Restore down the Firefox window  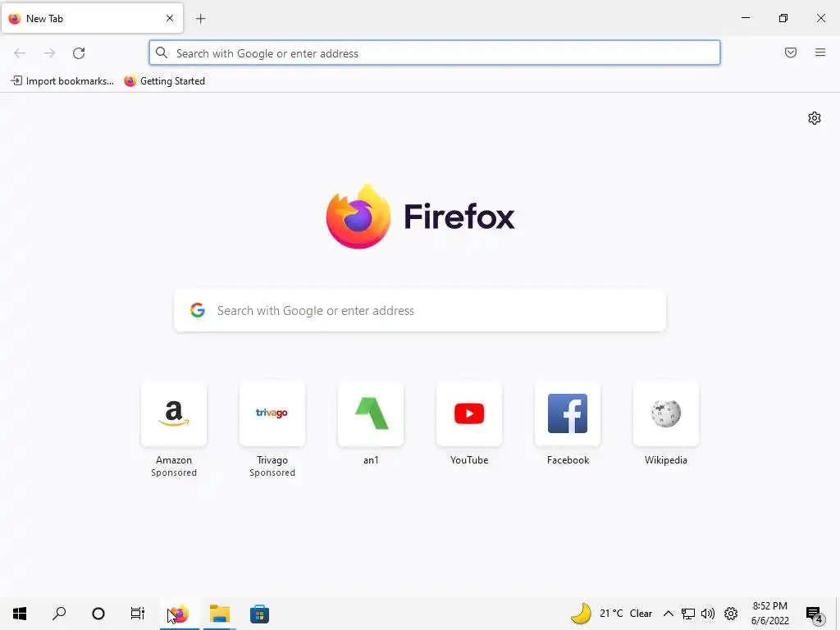click(783, 18)
